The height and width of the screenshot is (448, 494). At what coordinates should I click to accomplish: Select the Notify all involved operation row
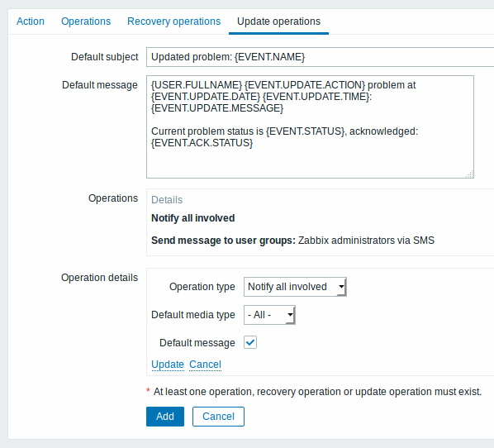pos(192,218)
